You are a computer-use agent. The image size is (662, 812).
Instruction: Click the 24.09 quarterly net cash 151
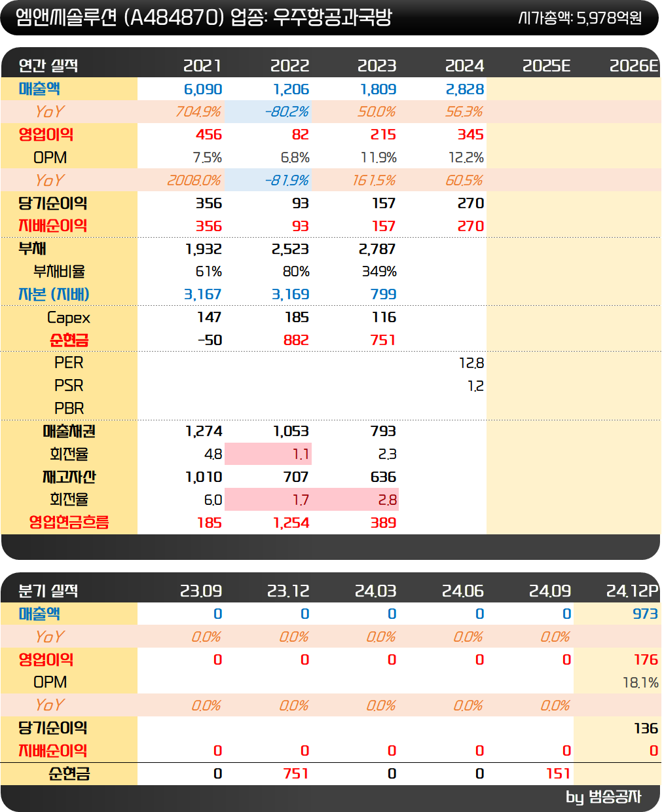tap(559, 774)
